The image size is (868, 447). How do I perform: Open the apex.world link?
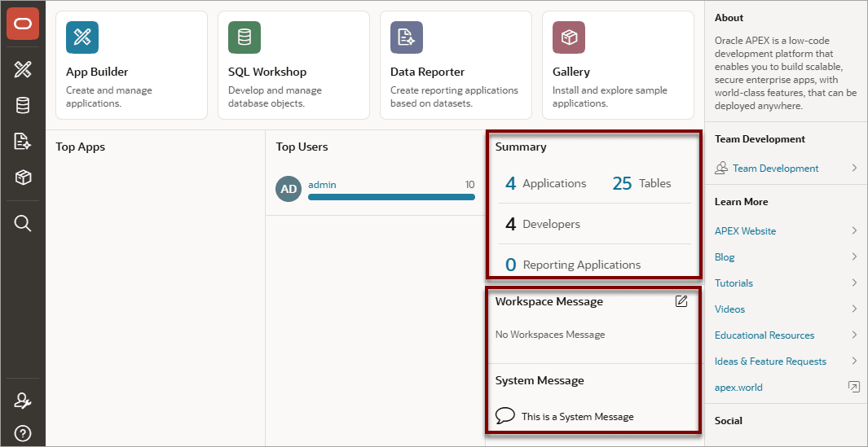[738, 388]
